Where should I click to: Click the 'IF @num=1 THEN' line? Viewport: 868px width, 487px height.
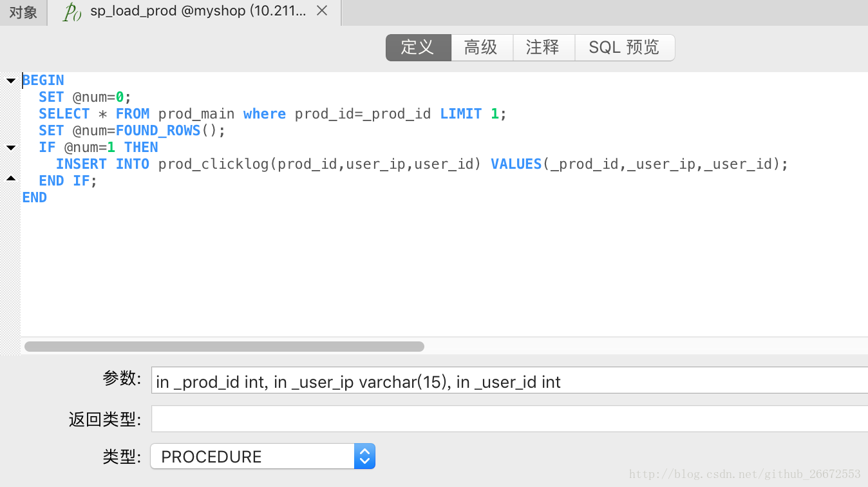coord(99,148)
